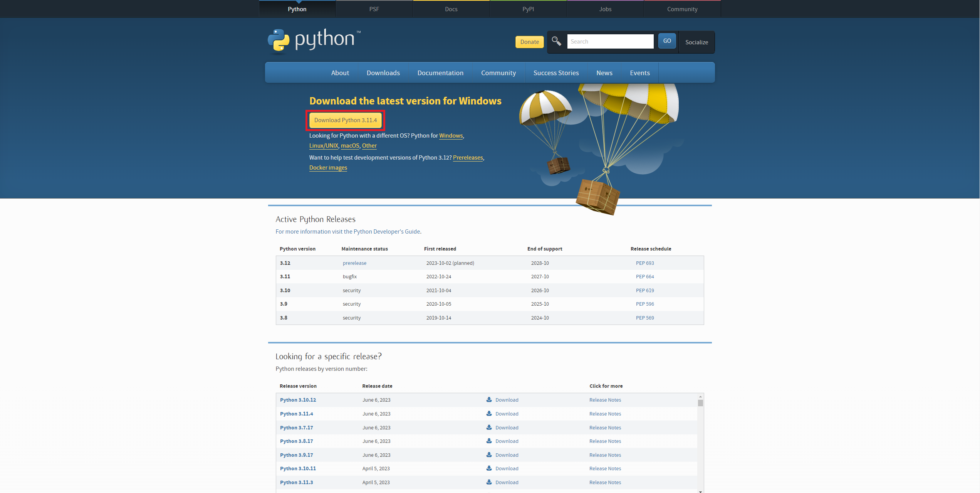Image resolution: width=980 pixels, height=493 pixels.
Task: Open the Python 3.10.12 release link
Action: pyautogui.click(x=298, y=400)
